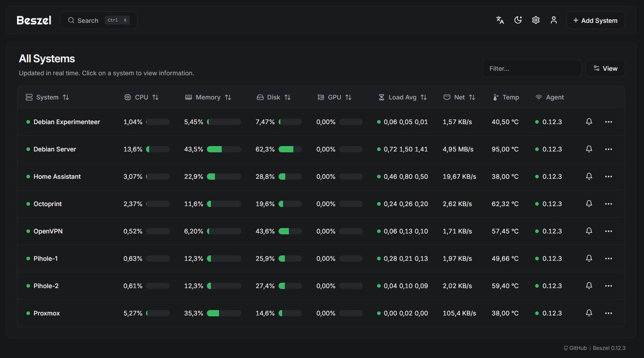Open the Pihole-2 system
644x358 pixels.
click(46, 286)
